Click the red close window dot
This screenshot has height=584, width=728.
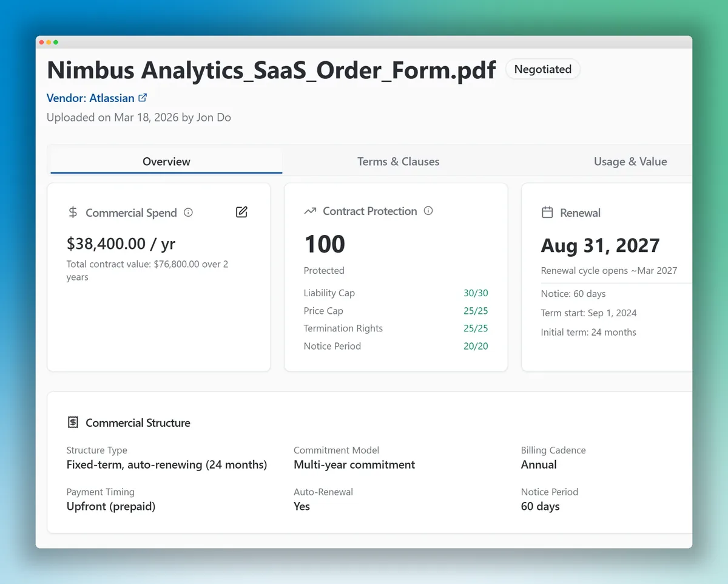(41, 42)
